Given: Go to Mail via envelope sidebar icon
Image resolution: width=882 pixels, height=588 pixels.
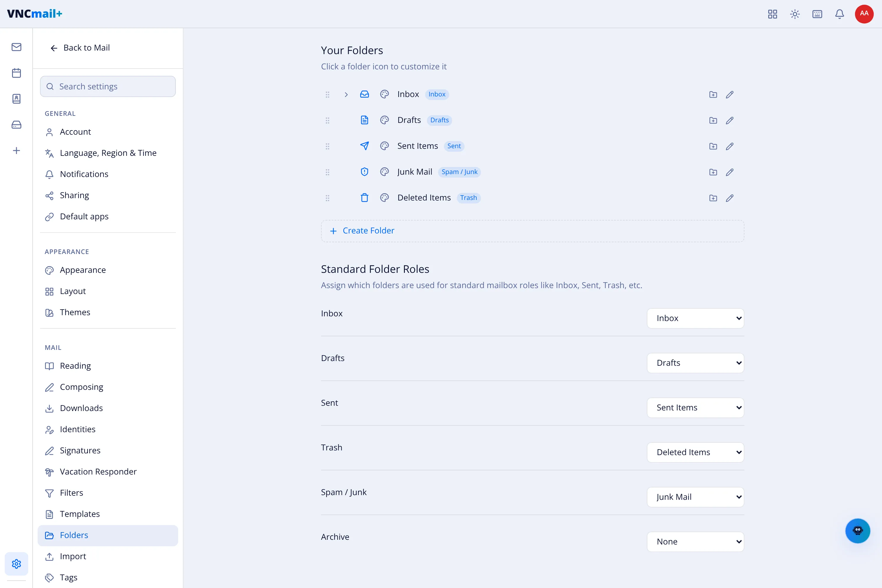Looking at the screenshot, I should coord(16,47).
